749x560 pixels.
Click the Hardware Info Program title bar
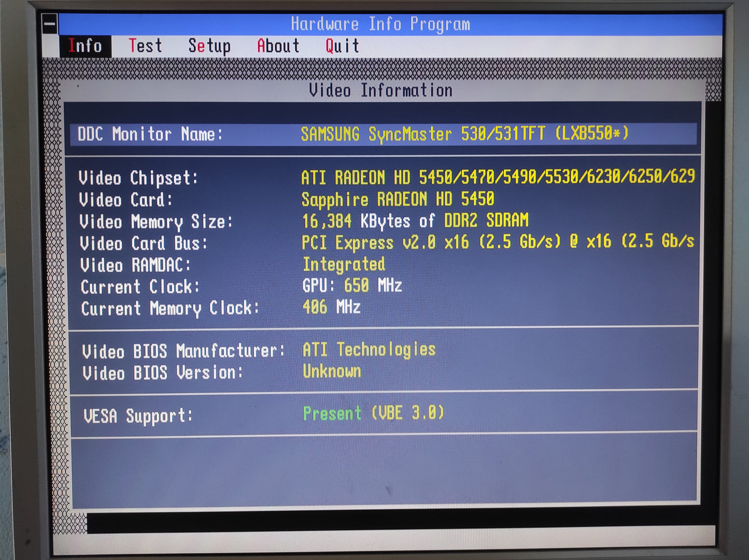pos(380,24)
